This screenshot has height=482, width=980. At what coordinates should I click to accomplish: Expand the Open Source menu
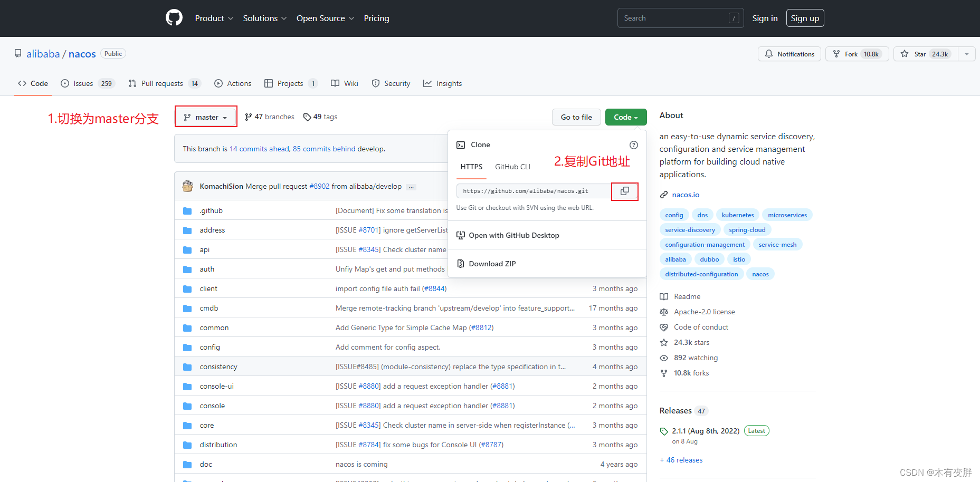coord(325,18)
